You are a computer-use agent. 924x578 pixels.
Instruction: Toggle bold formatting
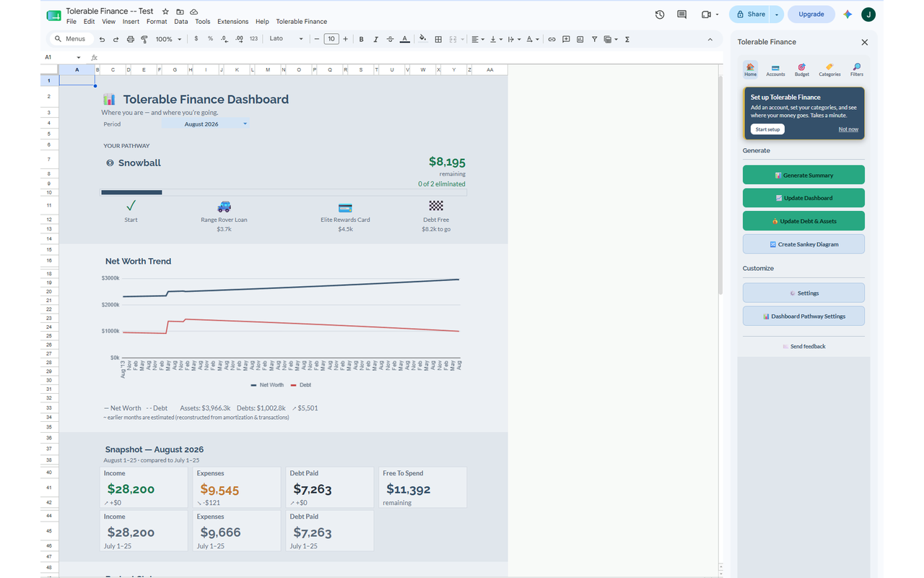(x=361, y=39)
